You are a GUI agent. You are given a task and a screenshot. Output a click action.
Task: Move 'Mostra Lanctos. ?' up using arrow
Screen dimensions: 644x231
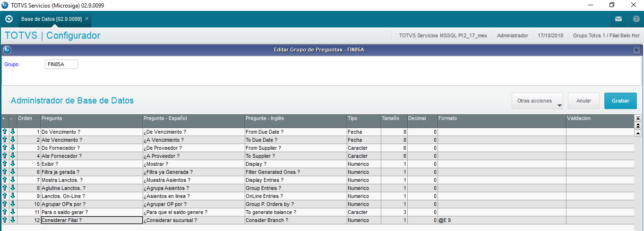tap(5, 180)
